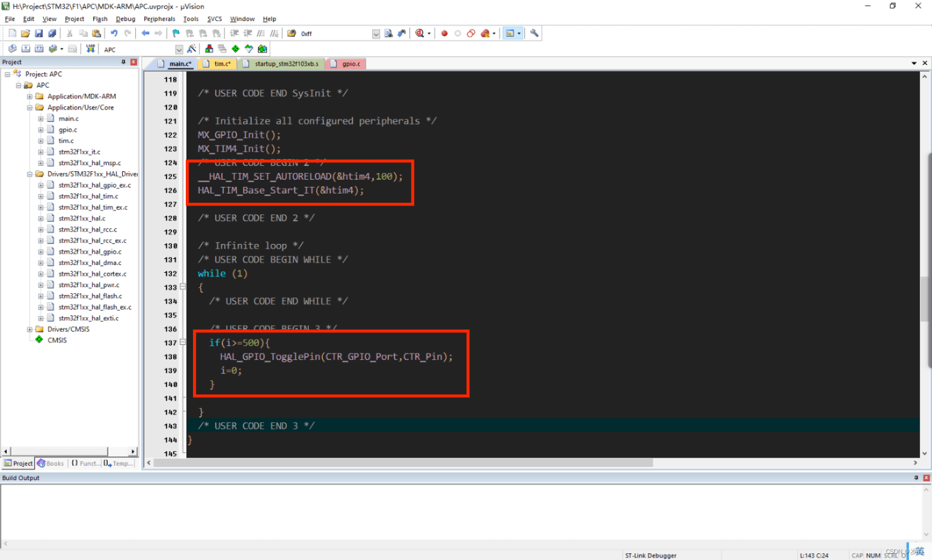Start debug session with magnifier 'd' icon
Viewport: 932px width, 560px height.
click(420, 33)
